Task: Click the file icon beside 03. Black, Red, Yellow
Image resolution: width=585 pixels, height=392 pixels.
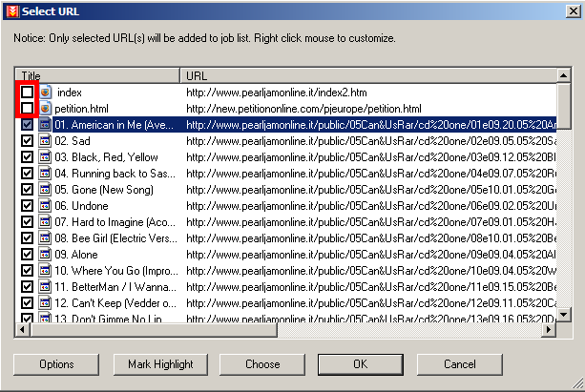Action: click(44, 157)
